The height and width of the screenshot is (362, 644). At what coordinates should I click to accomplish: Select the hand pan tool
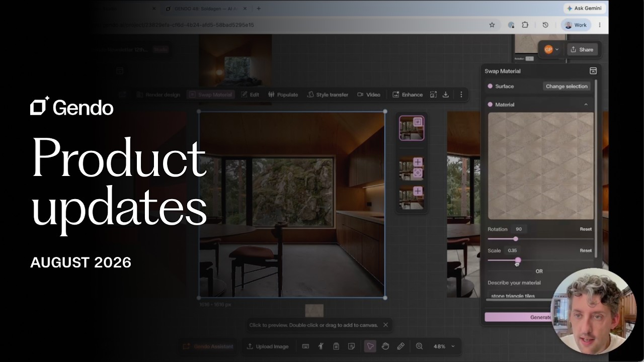tap(385, 346)
